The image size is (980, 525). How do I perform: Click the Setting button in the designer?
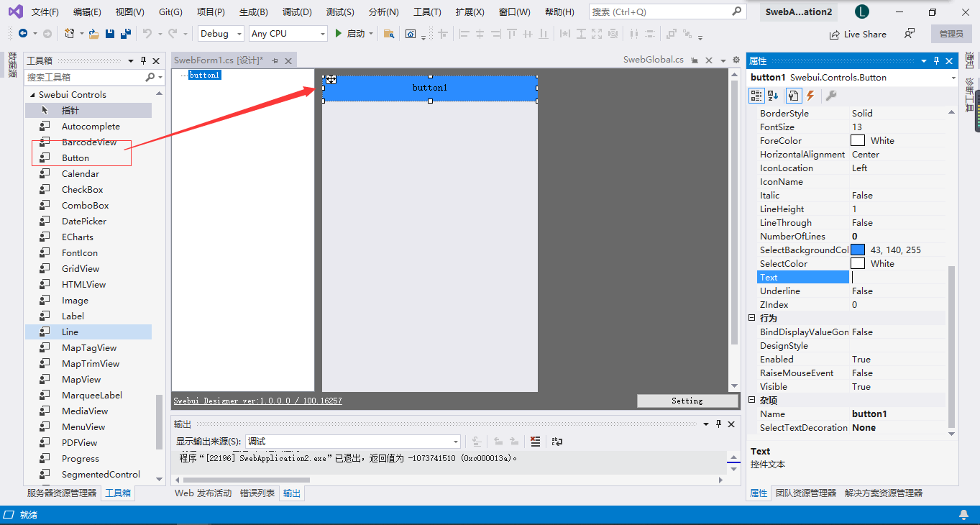(x=687, y=401)
